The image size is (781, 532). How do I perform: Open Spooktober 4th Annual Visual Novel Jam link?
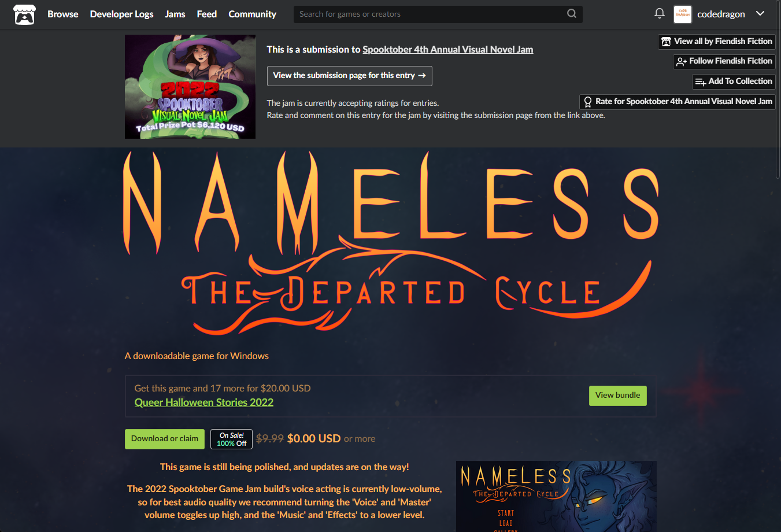click(x=447, y=50)
